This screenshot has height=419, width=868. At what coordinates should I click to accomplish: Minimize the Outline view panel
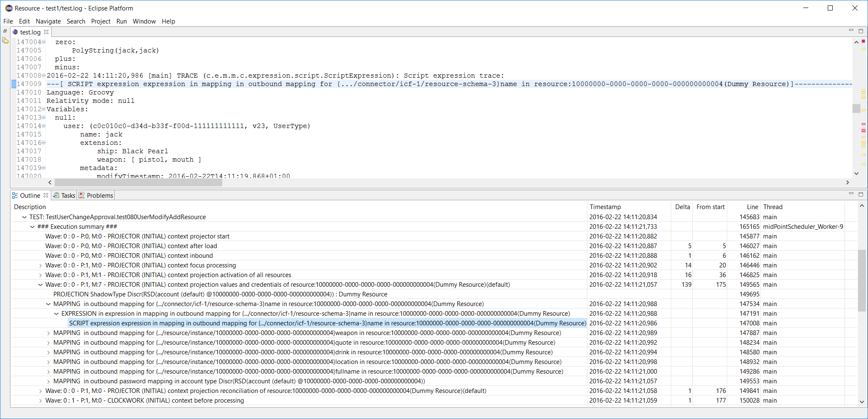point(851,194)
